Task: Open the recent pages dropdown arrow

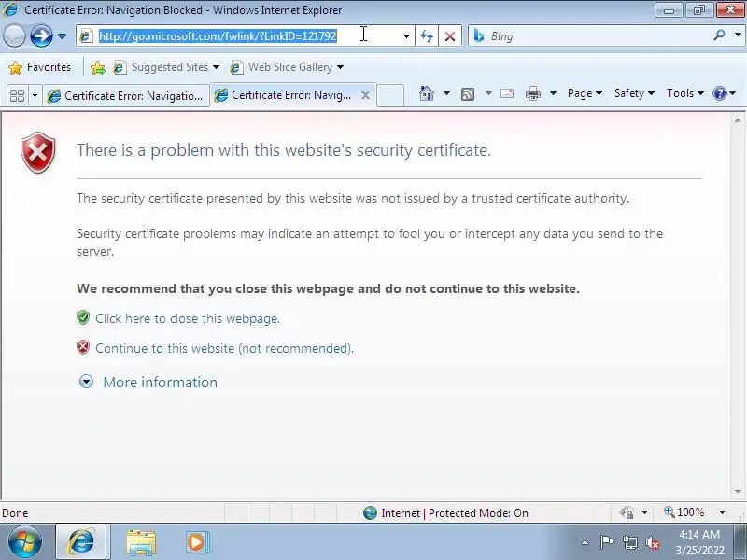Action: tap(62, 36)
